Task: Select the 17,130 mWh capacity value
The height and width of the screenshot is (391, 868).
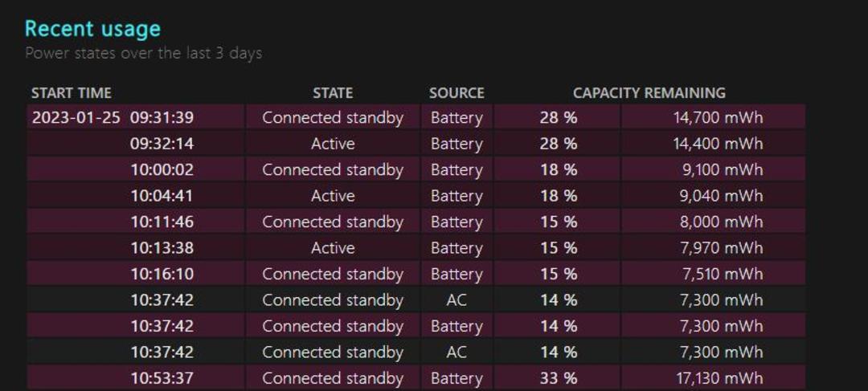Action: [x=719, y=378]
